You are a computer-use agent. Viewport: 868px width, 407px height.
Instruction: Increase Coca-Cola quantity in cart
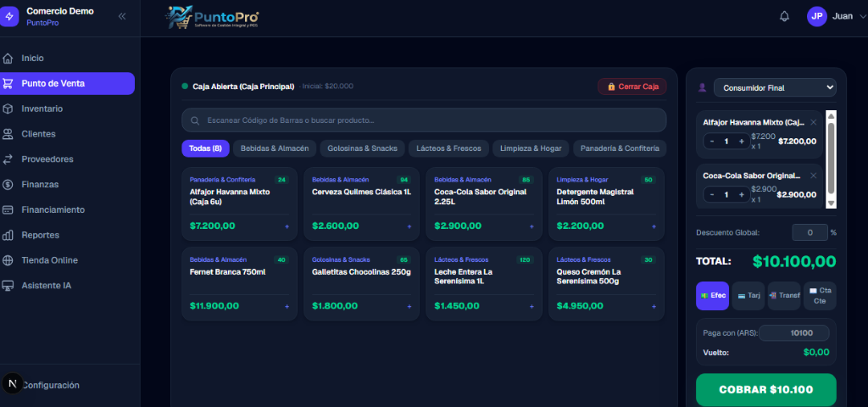[x=741, y=194]
